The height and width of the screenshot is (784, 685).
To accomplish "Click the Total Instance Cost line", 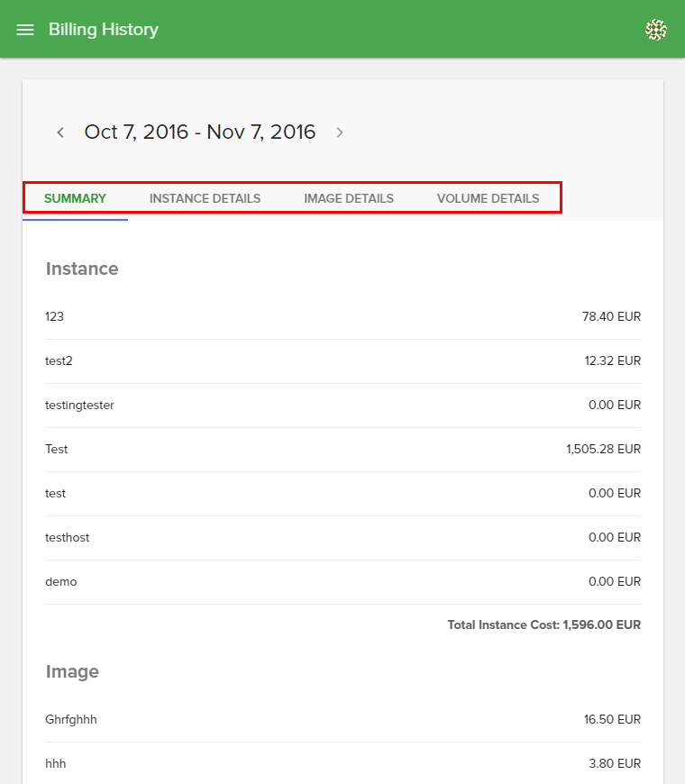I will point(543,625).
